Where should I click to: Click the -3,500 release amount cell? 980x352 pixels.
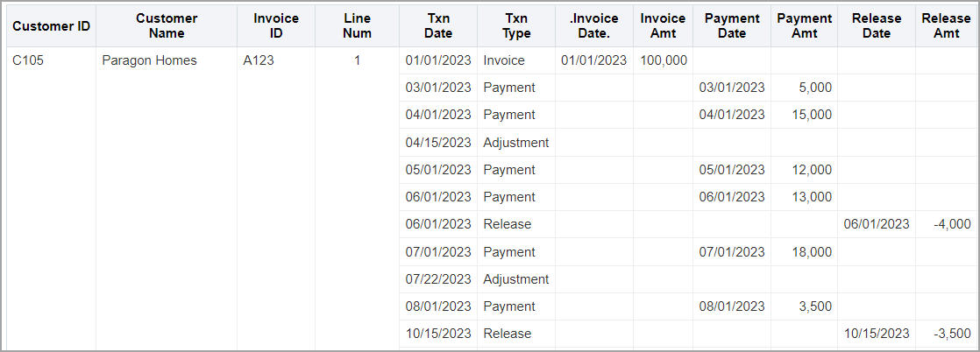(950, 334)
